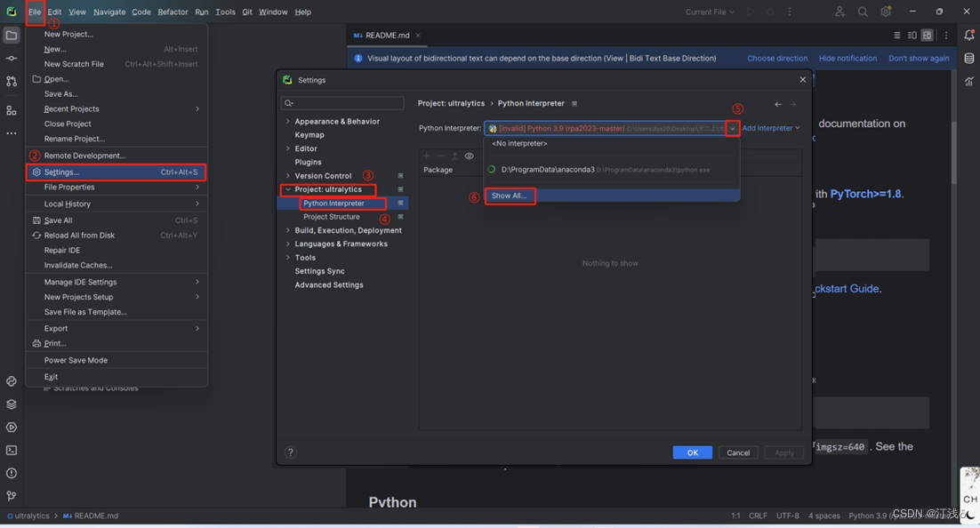Open the Python Packages sidebar icon
The height and width of the screenshot is (528, 980).
point(12,381)
